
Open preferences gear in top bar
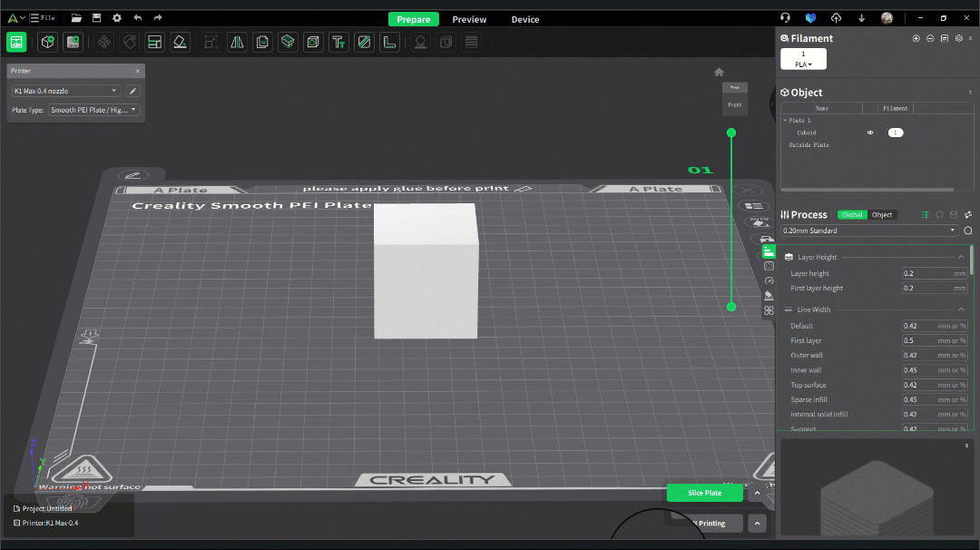pyautogui.click(x=117, y=18)
